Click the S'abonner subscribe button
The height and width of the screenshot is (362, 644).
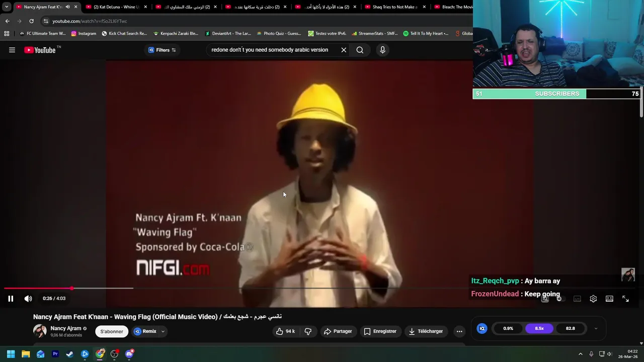[112, 331]
